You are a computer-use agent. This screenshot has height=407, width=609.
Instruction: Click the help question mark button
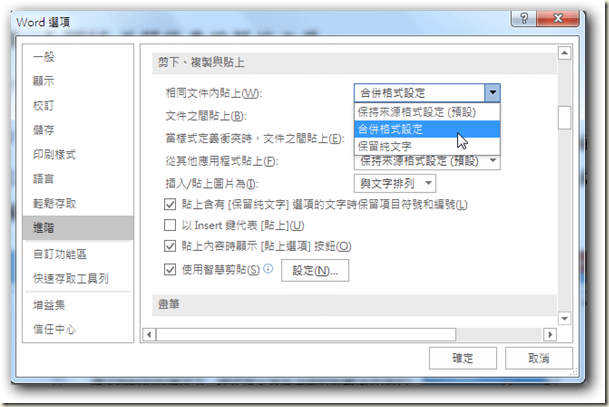524,18
